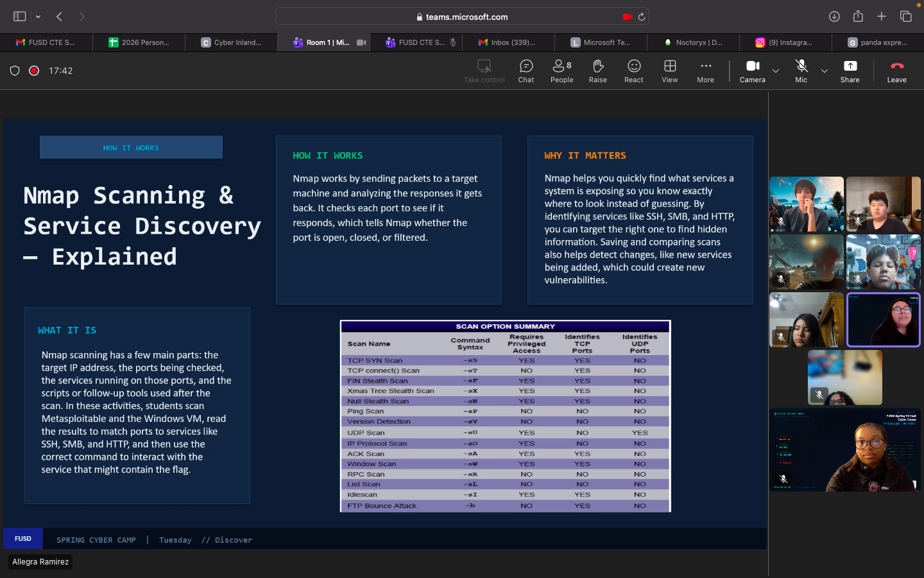This screenshot has width=924, height=578.
Task: Expand the Camera options dropdown arrow
Action: point(776,71)
